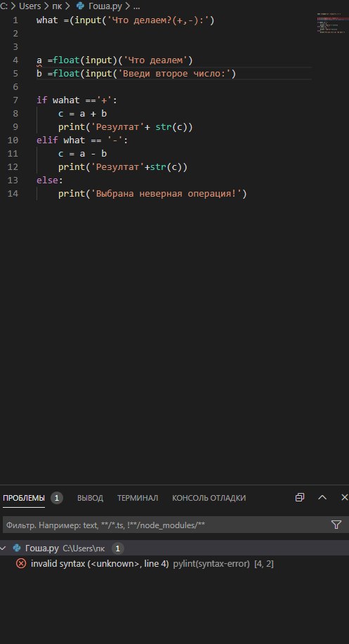Screen dimensions: 349x644
Task: Switch to the ВЫВОД tab
Action: pos(91,498)
